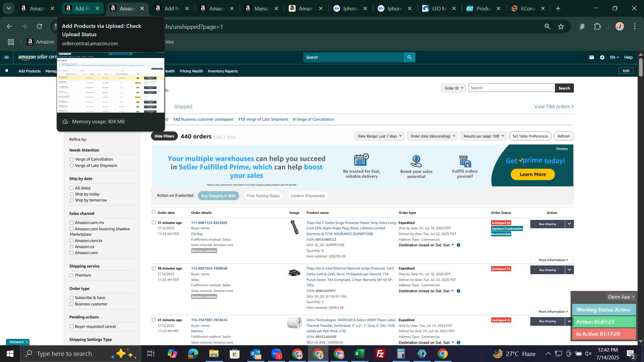Open the Order ID search type dropdown
The height and width of the screenshot is (362, 644).
click(x=453, y=88)
